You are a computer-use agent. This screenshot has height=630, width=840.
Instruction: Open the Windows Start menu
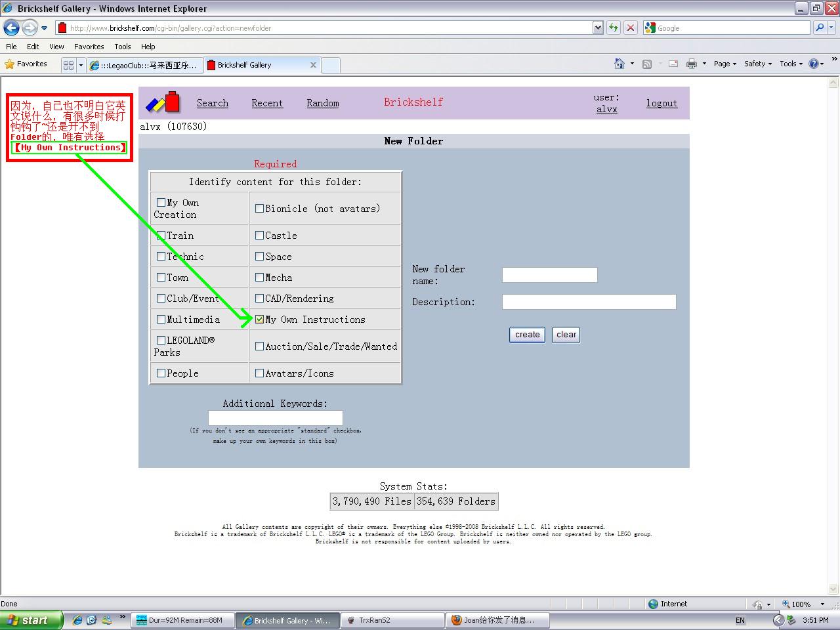(31, 620)
